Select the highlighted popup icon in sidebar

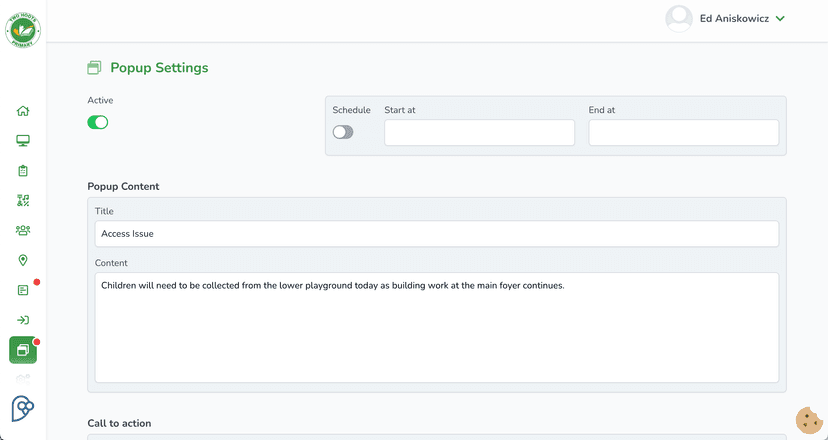click(23, 350)
